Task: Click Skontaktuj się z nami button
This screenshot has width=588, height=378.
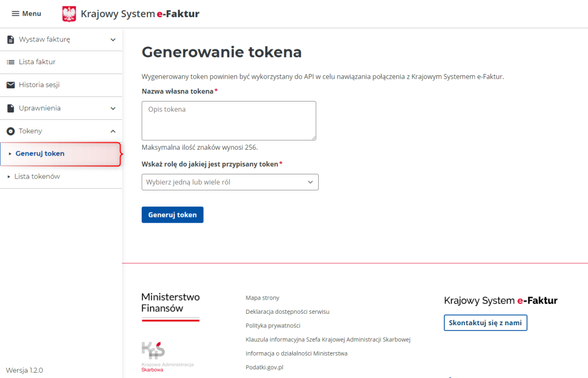Action: 485,323
